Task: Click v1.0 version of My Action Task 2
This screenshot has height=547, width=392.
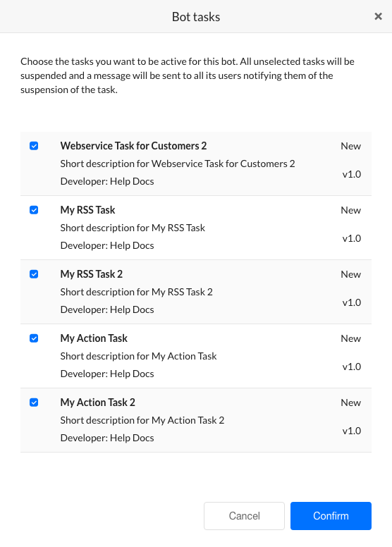Action: point(352,431)
